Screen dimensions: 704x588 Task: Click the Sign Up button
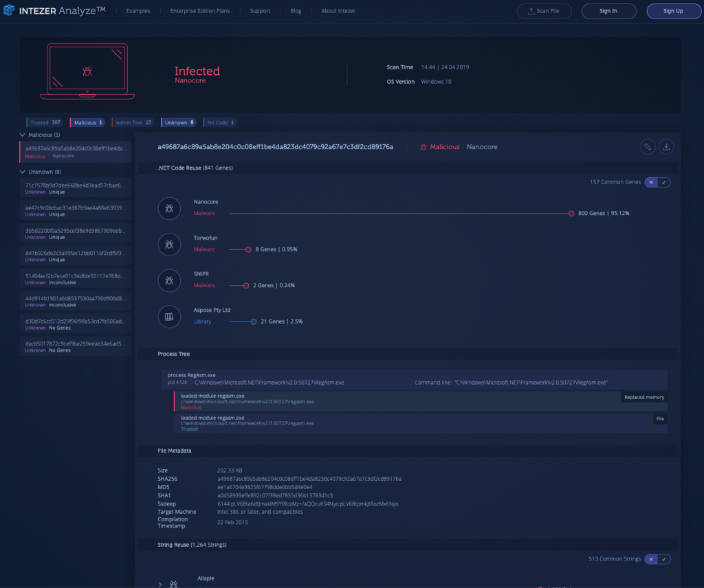(x=673, y=10)
